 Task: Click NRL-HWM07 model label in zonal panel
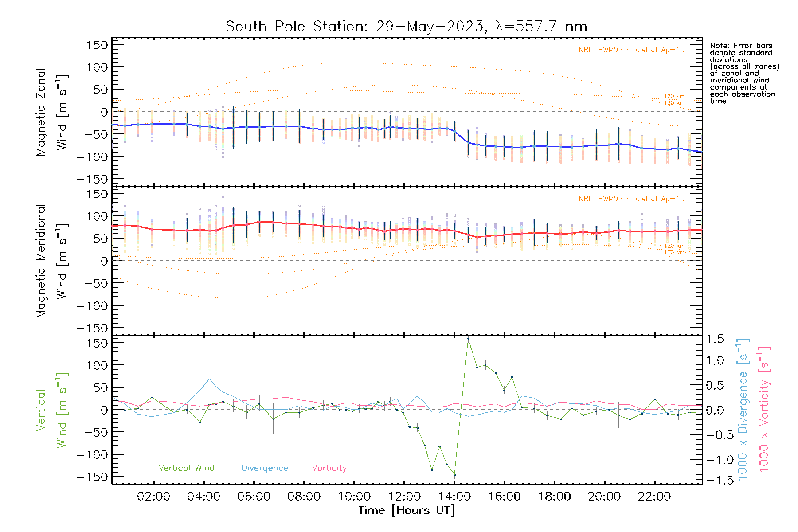tap(631, 50)
